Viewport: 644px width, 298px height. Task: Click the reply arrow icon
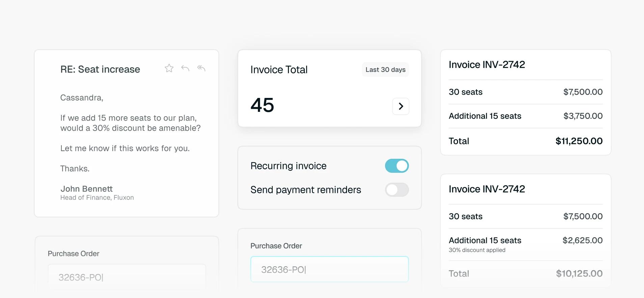pyautogui.click(x=185, y=68)
